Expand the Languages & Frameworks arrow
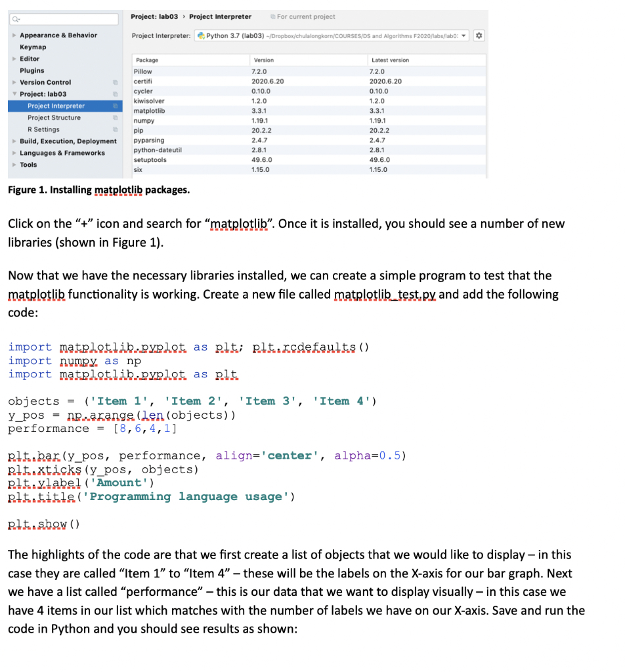The height and width of the screenshot is (672, 625). click(x=14, y=153)
